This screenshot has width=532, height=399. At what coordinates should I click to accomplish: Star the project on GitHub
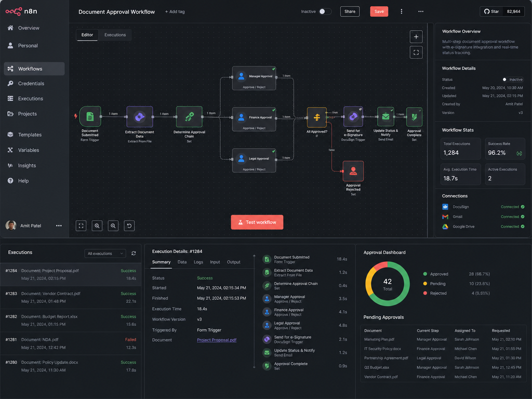pos(491,11)
